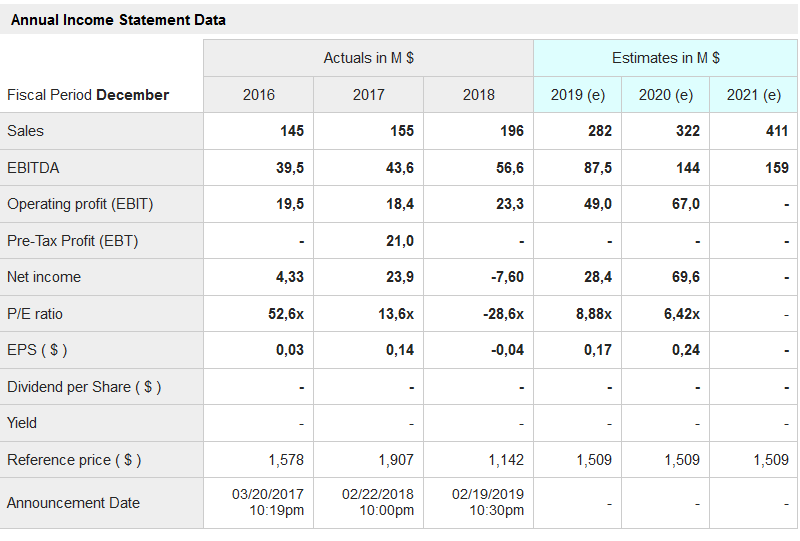Viewport: 800px width, 541px height.
Task: Click the 2017 reference price 1,907
Action: [x=396, y=460]
